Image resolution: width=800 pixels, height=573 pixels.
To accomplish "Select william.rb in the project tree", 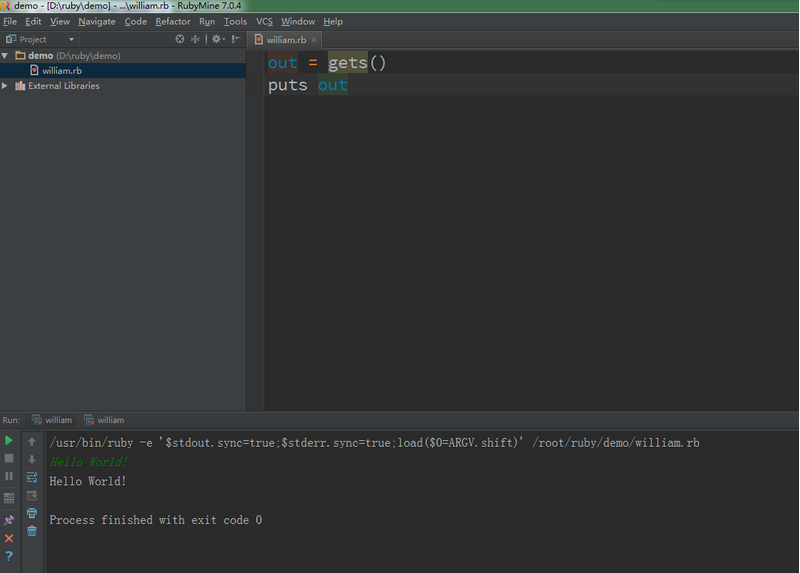I will [61, 71].
